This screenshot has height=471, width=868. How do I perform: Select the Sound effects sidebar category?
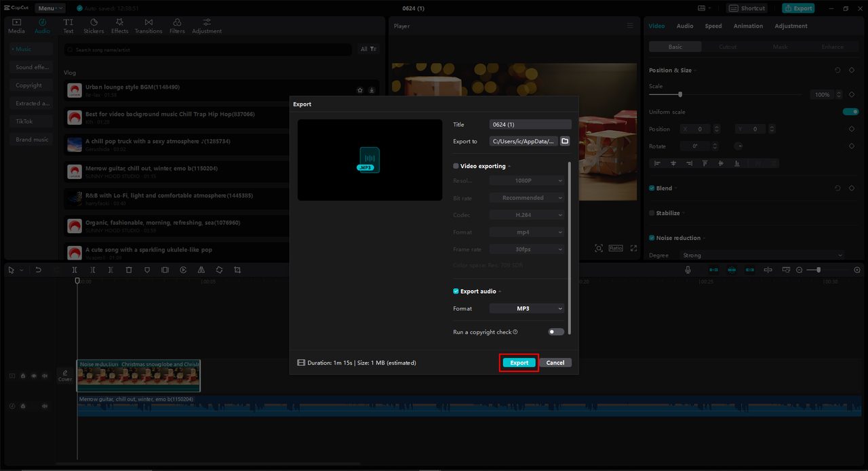coord(33,67)
